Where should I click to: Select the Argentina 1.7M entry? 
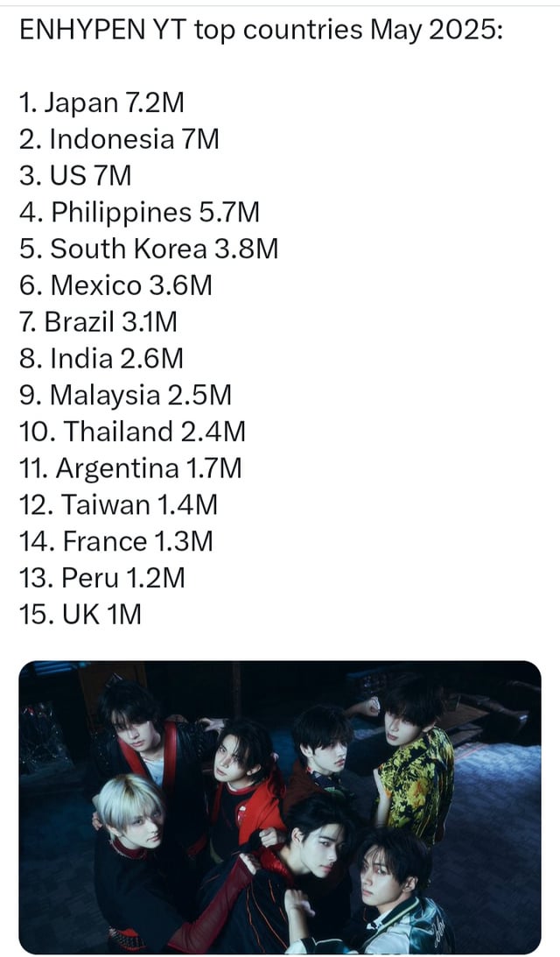coord(130,468)
